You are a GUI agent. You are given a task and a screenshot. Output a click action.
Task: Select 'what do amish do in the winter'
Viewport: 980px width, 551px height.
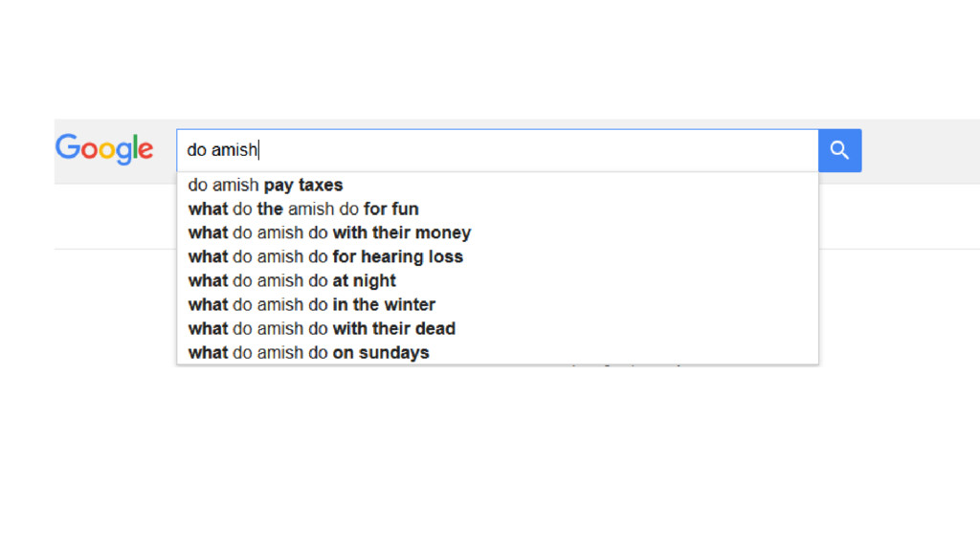coord(498,304)
